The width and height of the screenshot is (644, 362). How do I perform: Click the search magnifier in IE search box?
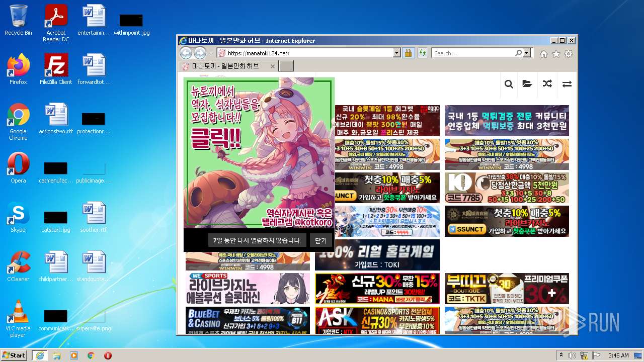pos(518,53)
